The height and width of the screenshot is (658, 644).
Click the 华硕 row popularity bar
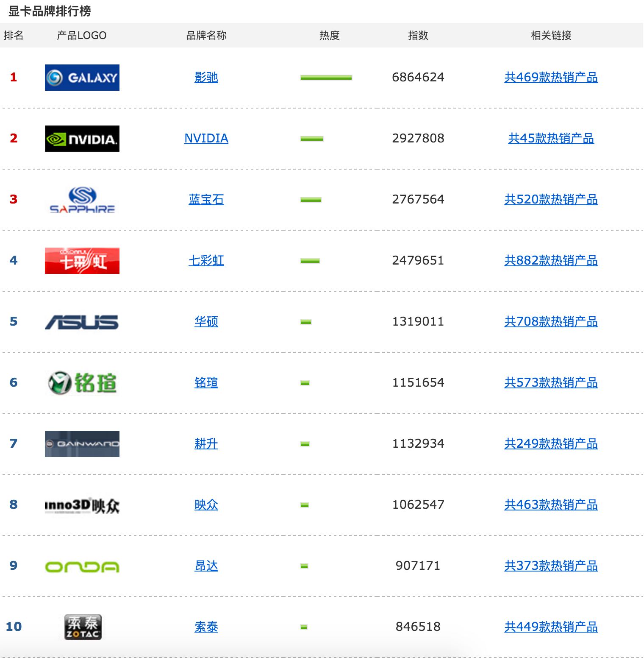[x=306, y=322]
